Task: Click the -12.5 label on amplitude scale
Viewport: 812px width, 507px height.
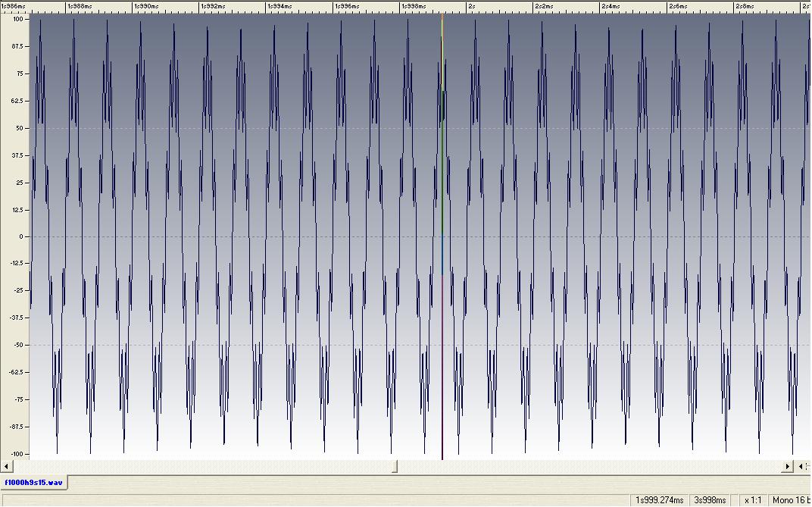Action: pyautogui.click(x=16, y=263)
